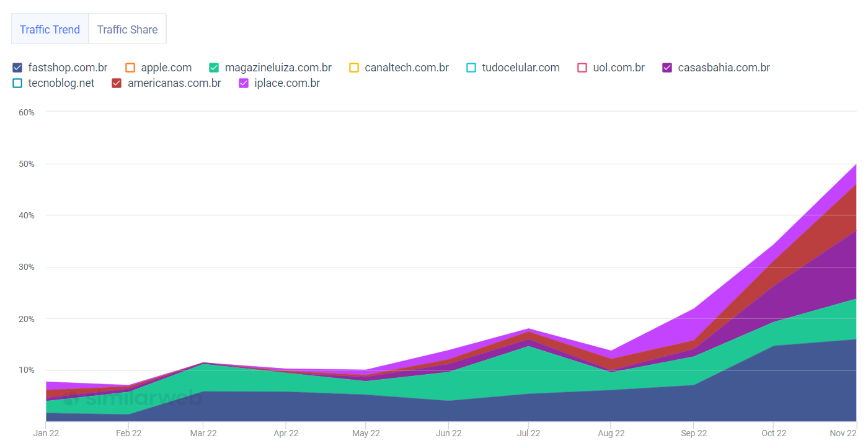Uncheck the magazineluiza.com.br checkbox

(x=214, y=68)
